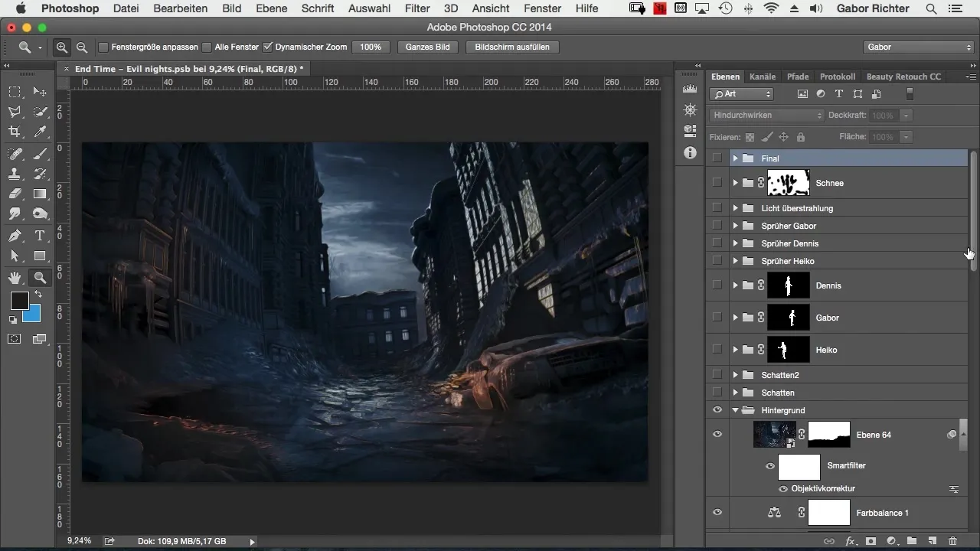Click the 100% zoom button
Screen dimensions: 980x551
pyautogui.click(x=371, y=47)
